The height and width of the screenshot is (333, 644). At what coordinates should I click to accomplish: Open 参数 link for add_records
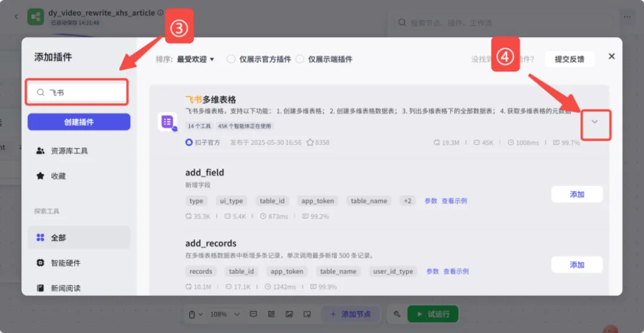(433, 272)
